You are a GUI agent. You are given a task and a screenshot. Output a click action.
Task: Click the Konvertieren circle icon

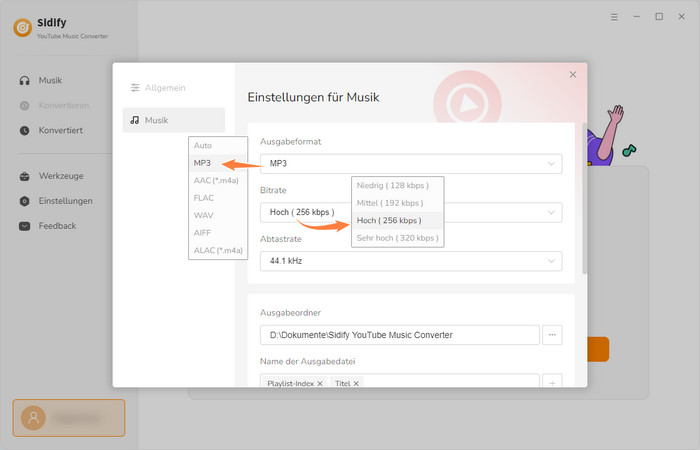pos(25,106)
